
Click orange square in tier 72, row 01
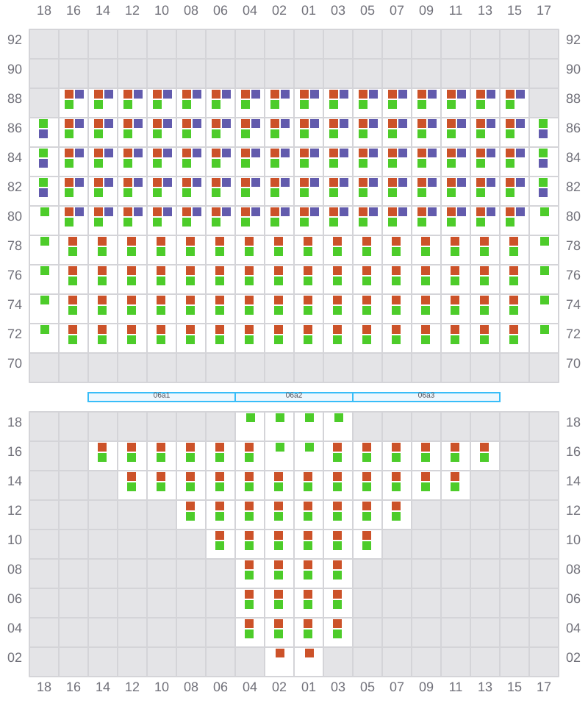[308, 329]
